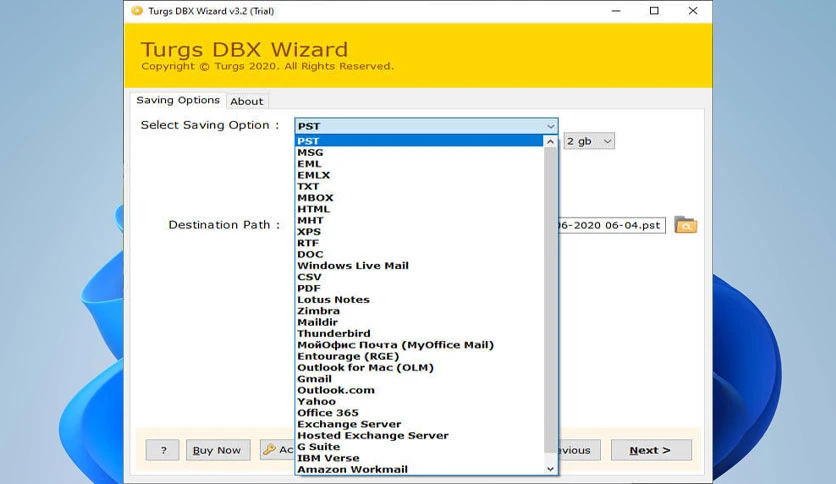Select Maildir option

[x=420, y=322]
